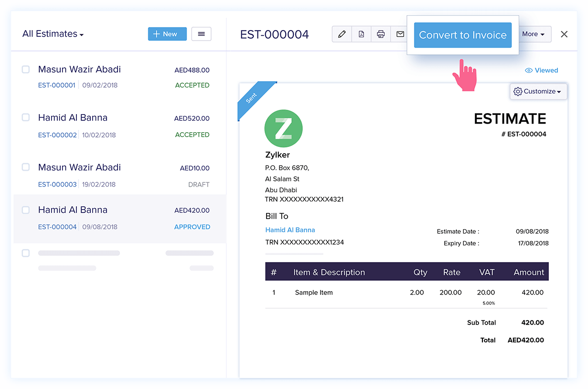Open the Hamid Al Banna customer link
Viewport: 588px width, 389px height.
coord(290,230)
